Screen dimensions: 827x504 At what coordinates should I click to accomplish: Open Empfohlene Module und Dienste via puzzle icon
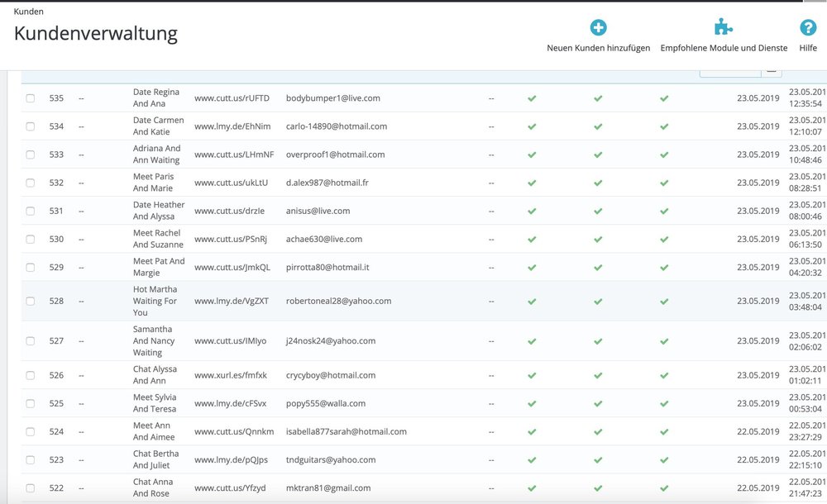723,27
